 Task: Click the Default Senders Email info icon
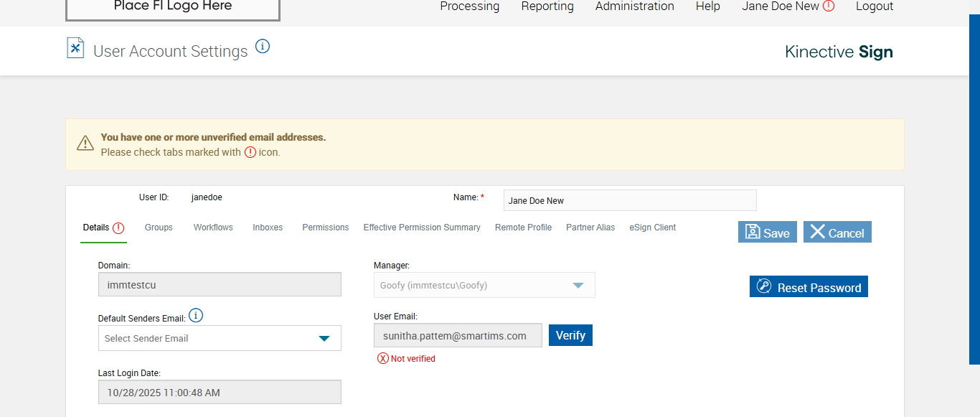pyautogui.click(x=196, y=316)
